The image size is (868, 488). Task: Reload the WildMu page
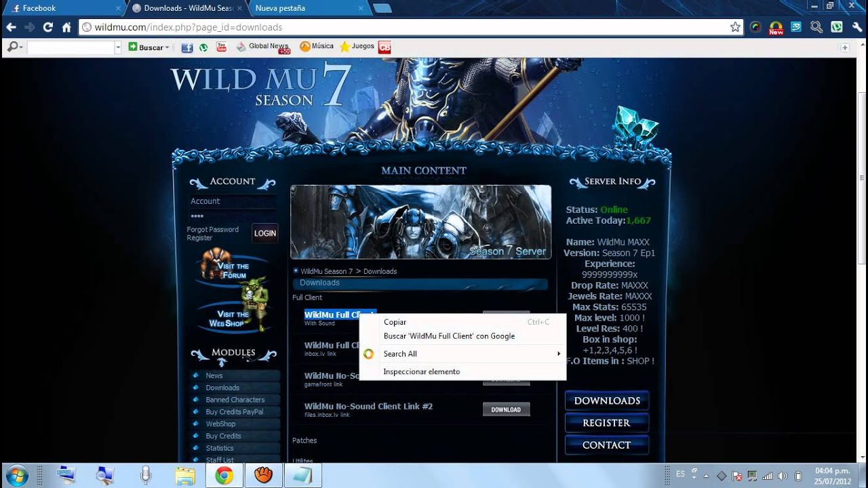pyautogui.click(x=47, y=27)
